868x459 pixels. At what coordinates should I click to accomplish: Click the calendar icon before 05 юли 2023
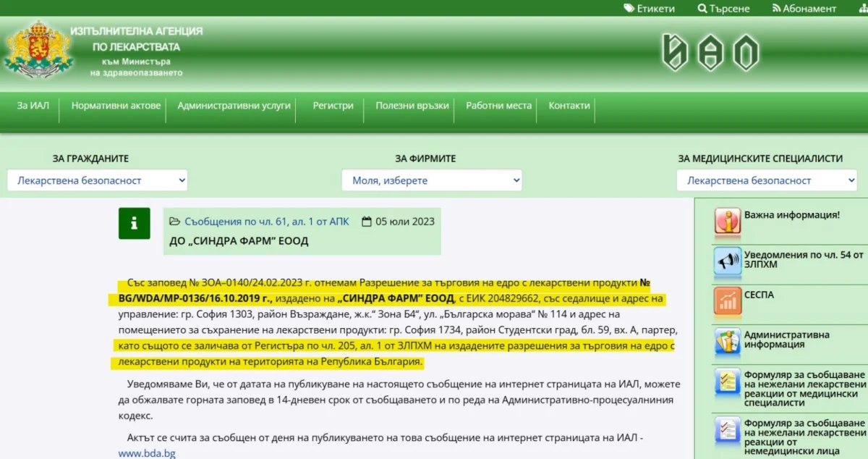click(366, 222)
